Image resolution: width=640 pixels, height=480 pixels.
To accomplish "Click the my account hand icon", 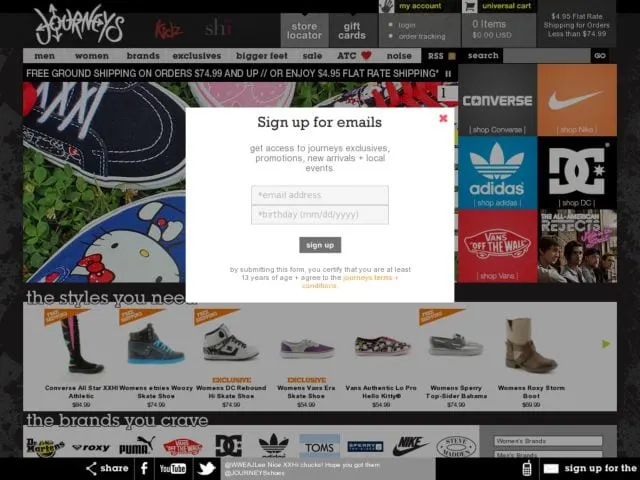I will tap(386, 6).
